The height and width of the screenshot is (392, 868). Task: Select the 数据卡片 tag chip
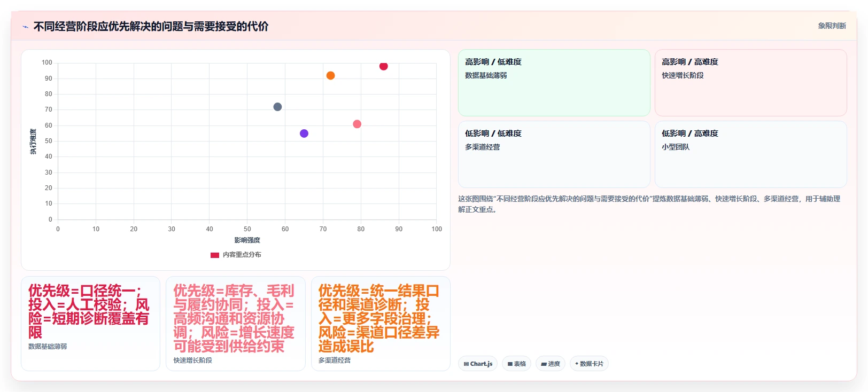click(589, 364)
